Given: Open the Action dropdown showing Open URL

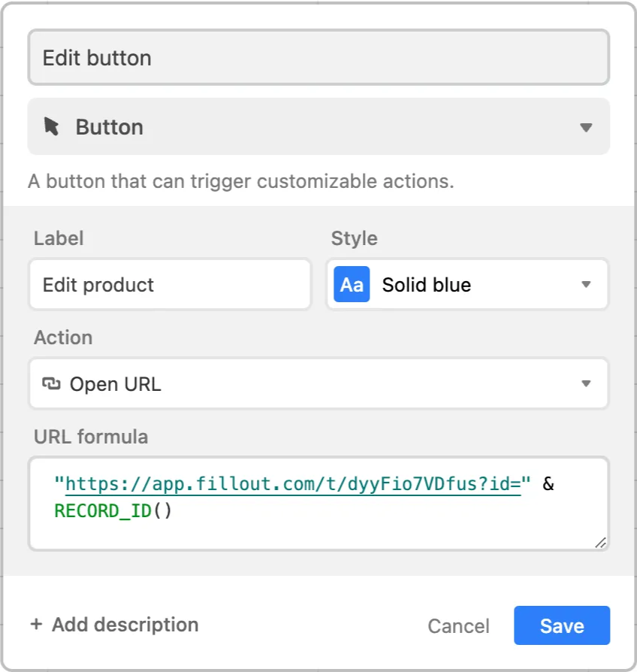Looking at the screenshot, I should click(318, 383).
